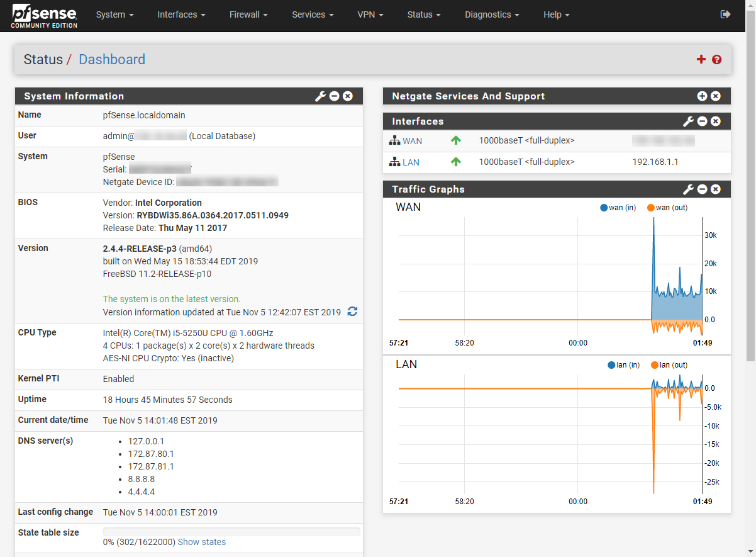Add a widget with the red plus icon
Image resolution: width=756 pixels, height=557 pixels.
click(701, 59)
